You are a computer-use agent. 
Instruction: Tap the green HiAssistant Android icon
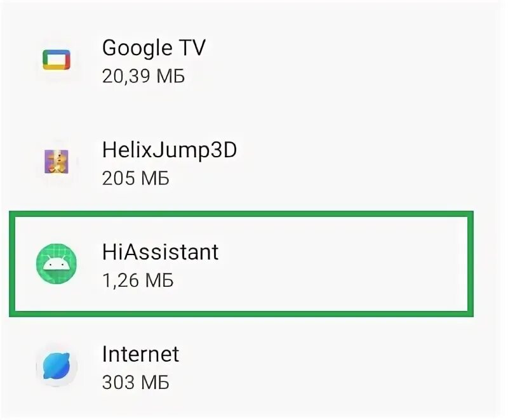(57, 264)
